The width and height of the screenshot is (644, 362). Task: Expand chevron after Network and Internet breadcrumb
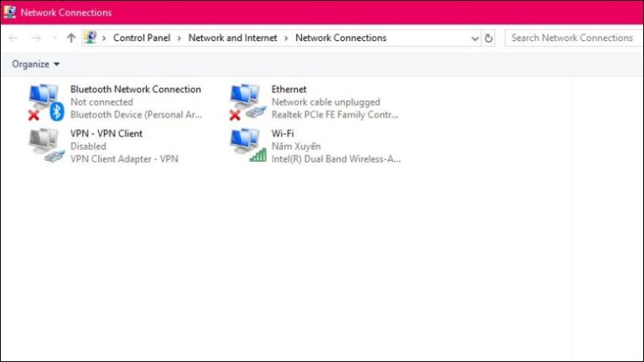[x=286, y=39]
